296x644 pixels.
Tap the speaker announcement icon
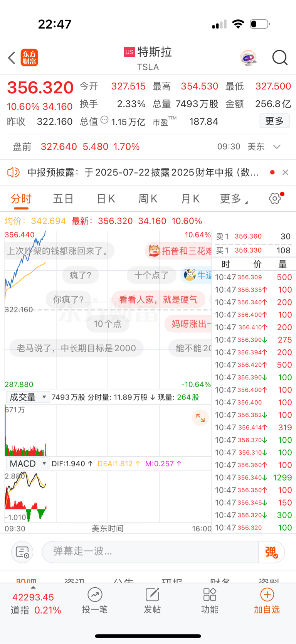[x=13, y=172]
